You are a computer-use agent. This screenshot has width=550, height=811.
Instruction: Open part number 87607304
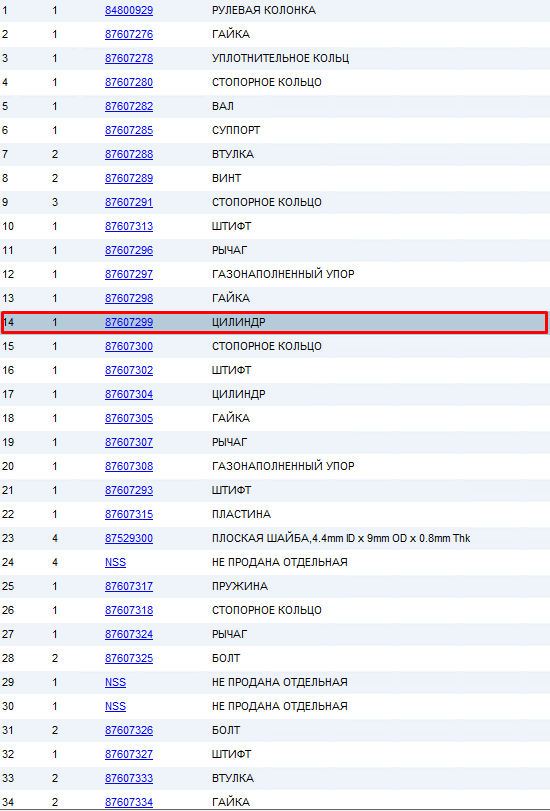[129, 394]
